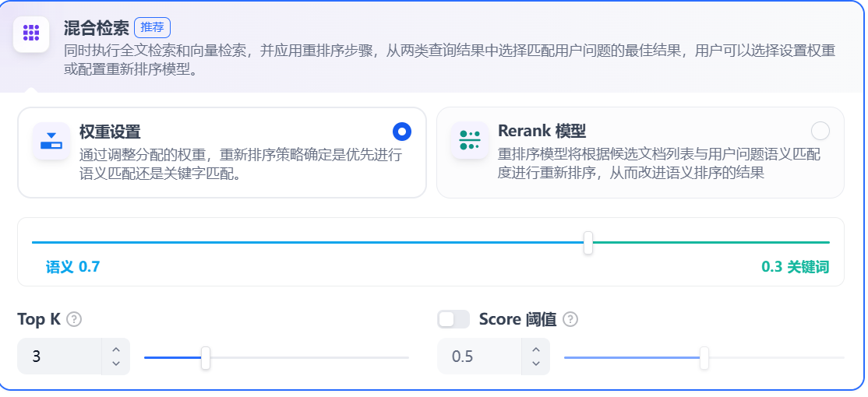
Task: Click the blue 权重设置 card icon
Action: click(51, 141)
